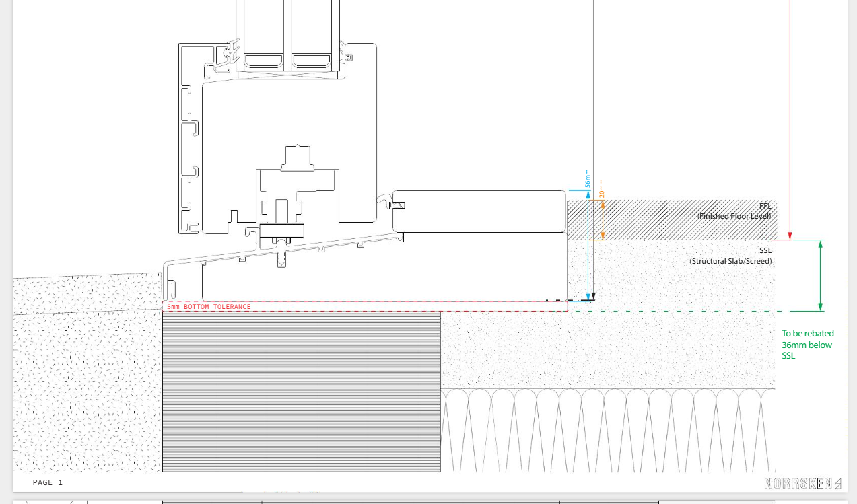Click the horizontally striped block below the threshold

(302, 392)
